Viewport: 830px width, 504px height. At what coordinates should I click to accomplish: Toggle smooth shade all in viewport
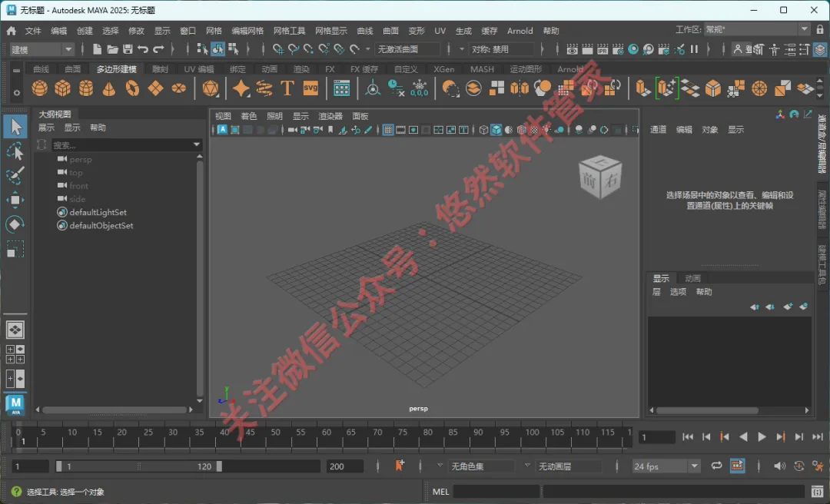click(x=496, y=130)
